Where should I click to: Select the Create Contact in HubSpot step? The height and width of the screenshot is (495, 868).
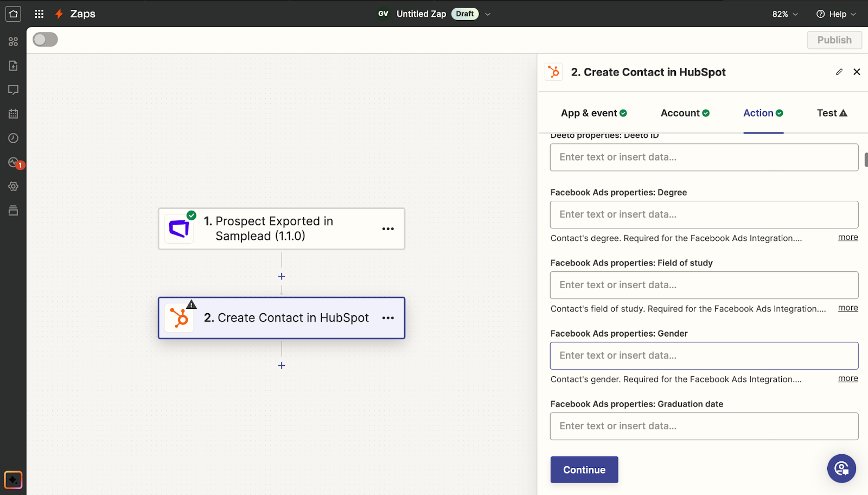click(x=282, y=318)
